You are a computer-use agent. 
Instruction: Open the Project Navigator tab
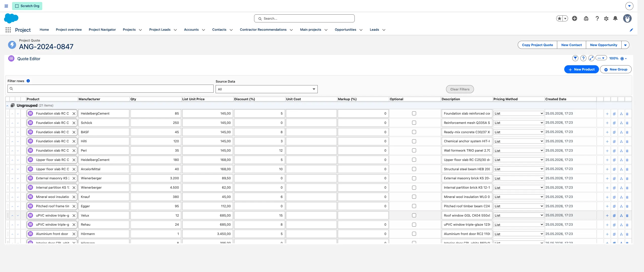tap(102, 30)
